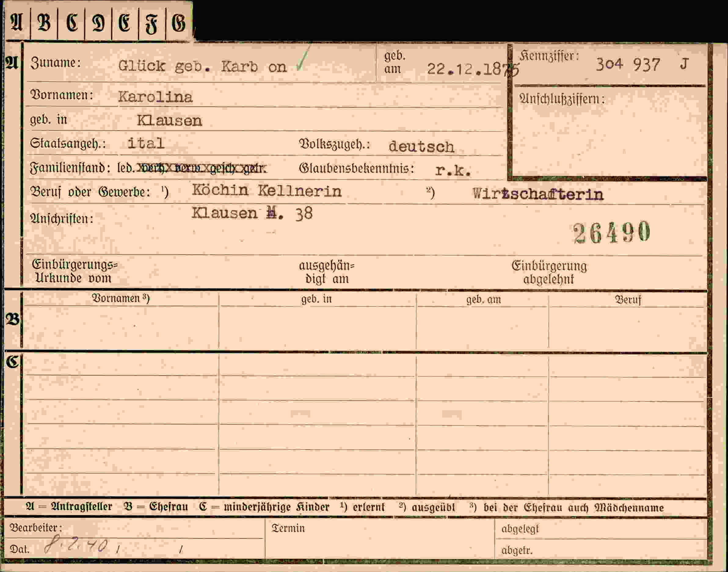This screenshot has width=728, height=572.
Task: Click the 'Anschriften:' label
Action: [x=62, y=219]
